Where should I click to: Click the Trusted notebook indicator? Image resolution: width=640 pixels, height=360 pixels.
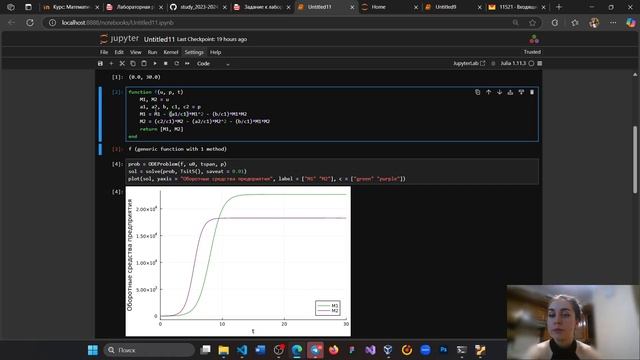pyautogui.click(x=532, y=52)
